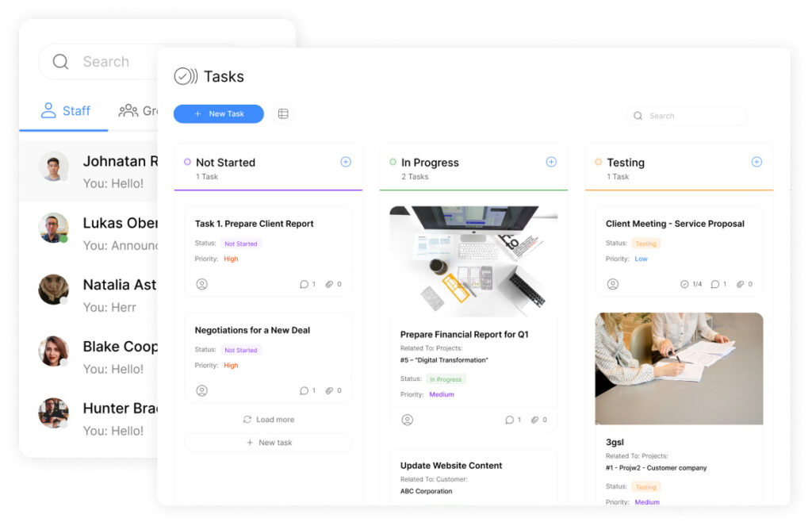
Task: Change High priority on Negotiations for a New Deal
Action: pyautogui.click(x=231, y=366)
